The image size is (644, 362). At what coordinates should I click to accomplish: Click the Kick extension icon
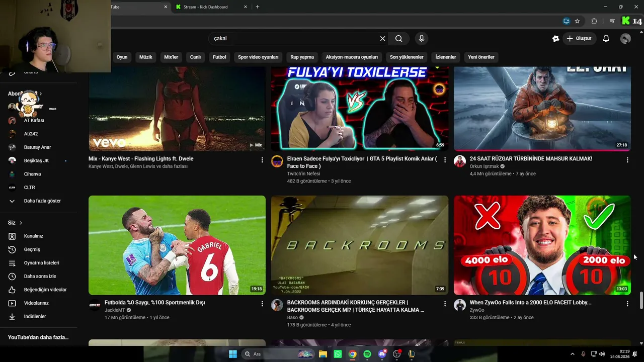click(x=625, y=21)
